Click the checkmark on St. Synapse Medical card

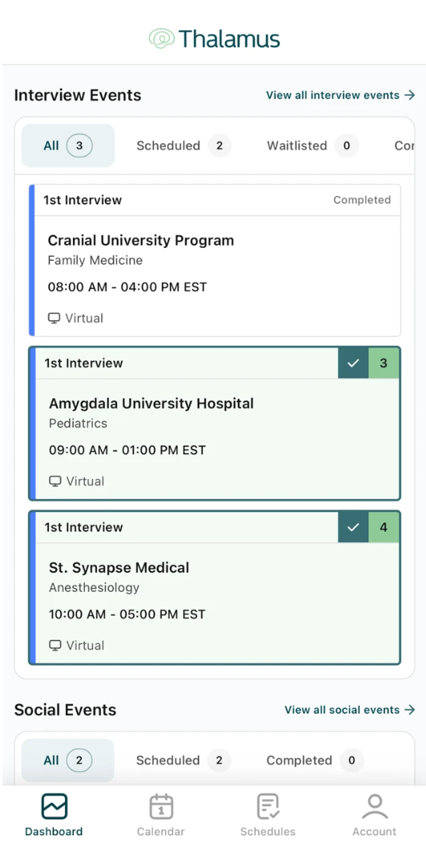tap(353, 527)
